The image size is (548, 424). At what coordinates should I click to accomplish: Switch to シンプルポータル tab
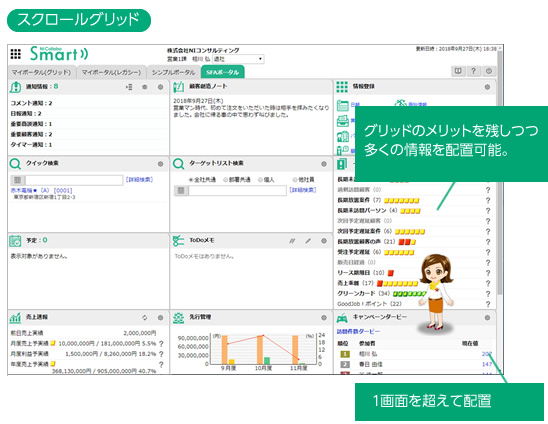pyautogui.click(x=173, y=72)
